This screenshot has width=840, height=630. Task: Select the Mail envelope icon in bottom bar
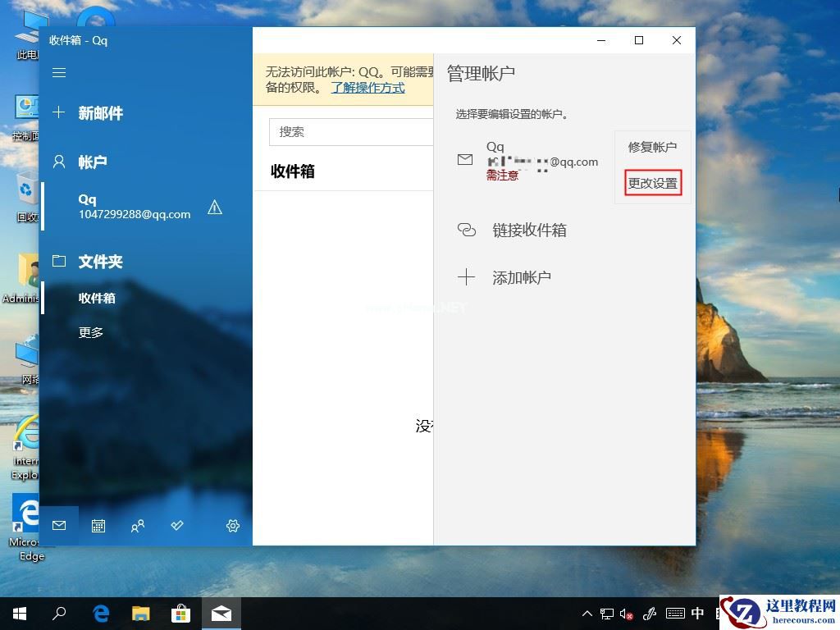click(x=58, y=526)
